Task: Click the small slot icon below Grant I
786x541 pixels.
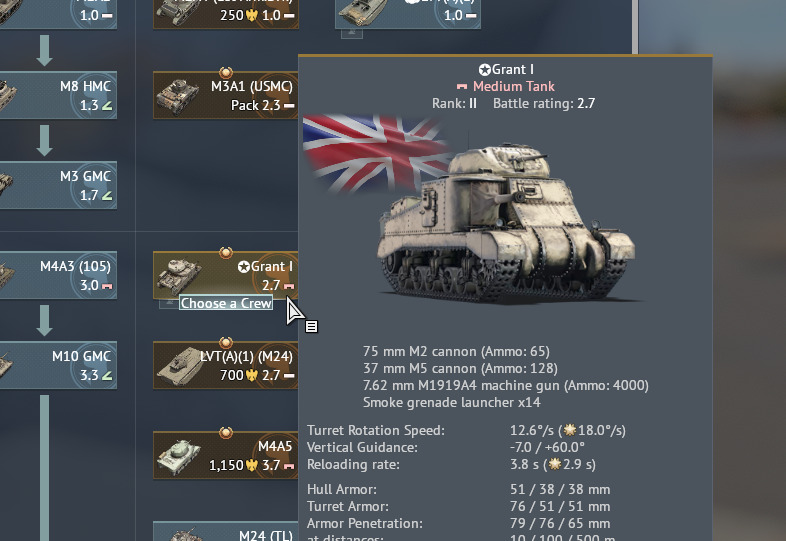Action: (x=169, y=303)
